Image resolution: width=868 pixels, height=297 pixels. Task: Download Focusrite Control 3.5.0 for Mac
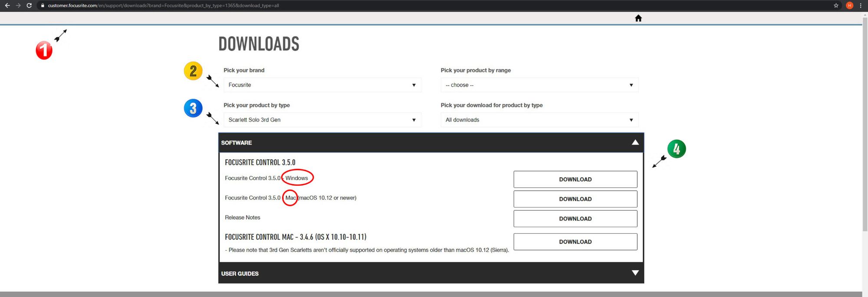tap(575, 199)
